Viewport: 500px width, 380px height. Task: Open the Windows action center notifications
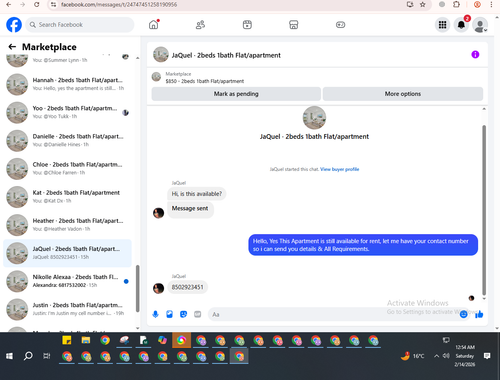point(487,356)
